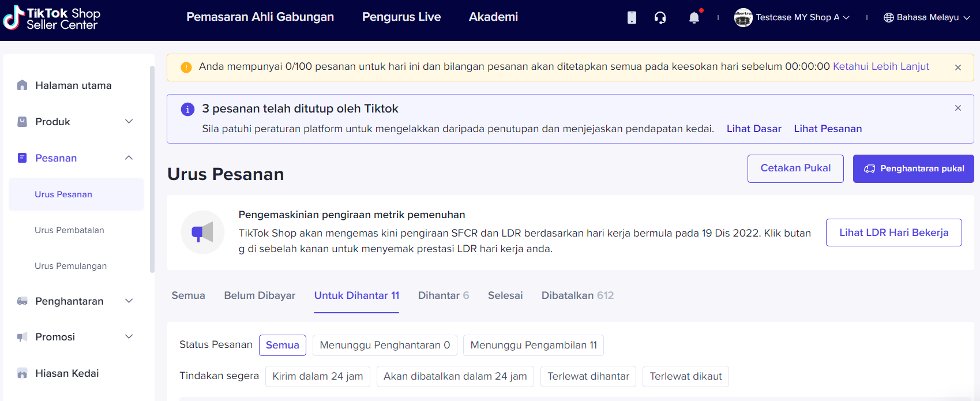Open the Lihat Pesanan link

click(x=828, y=129)
